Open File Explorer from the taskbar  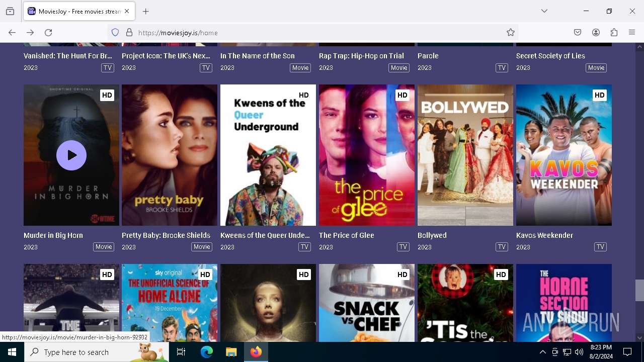tap(231, 352)
